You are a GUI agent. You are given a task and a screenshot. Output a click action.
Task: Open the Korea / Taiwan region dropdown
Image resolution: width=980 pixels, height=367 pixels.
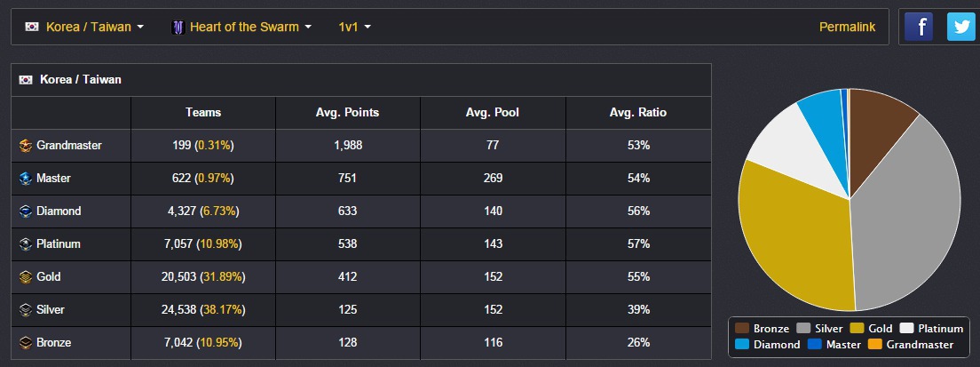84,27
